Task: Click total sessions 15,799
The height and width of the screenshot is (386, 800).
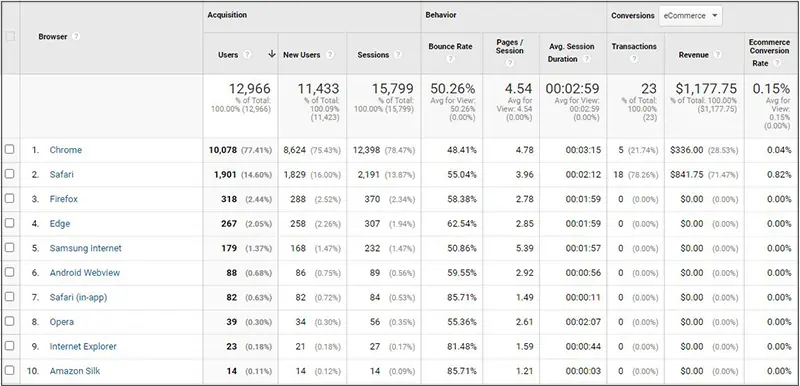Action: pyautogui.click(x=392, y=89)
